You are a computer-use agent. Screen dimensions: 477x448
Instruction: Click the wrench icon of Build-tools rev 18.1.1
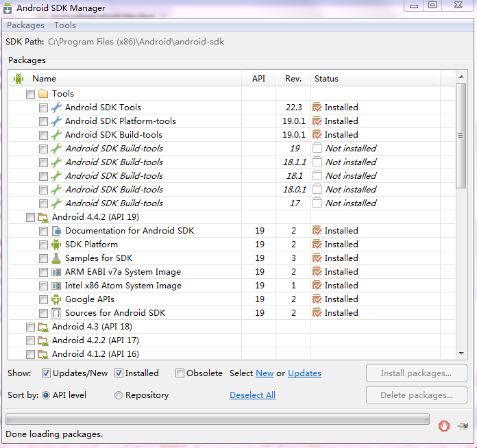coord(56,162)
